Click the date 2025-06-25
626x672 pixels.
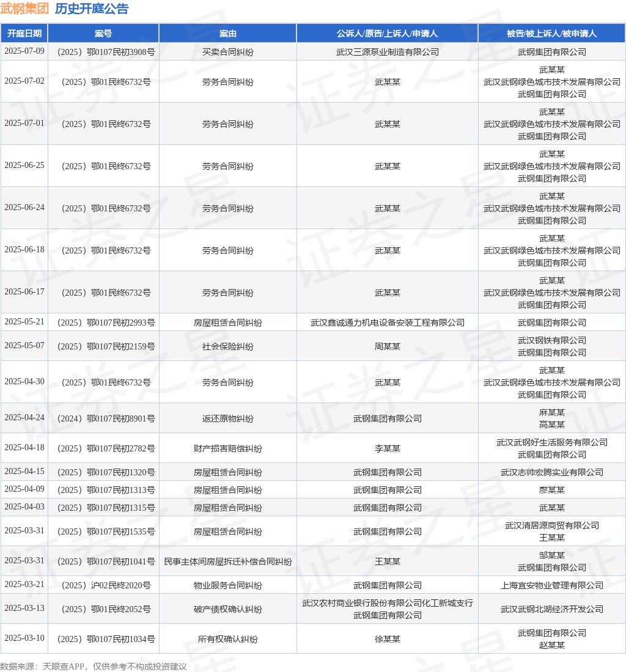click(24, 165)
